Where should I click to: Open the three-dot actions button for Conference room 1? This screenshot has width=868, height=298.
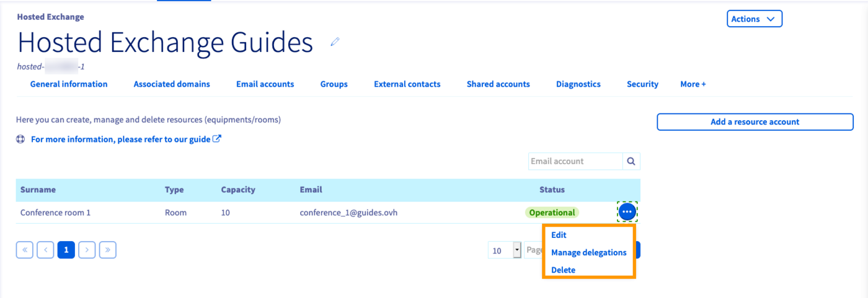point(627,212)
